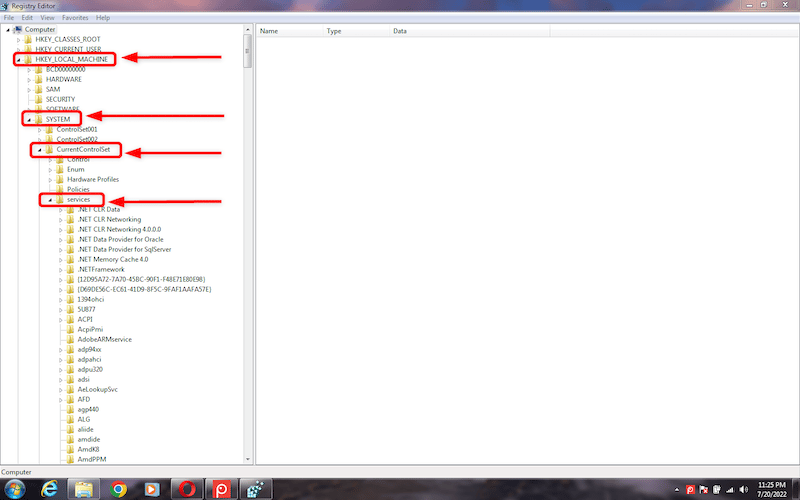Click the AmdPPM folder icon
Viewport: 800px width, 500px height.
pyautogui.click(x=70, y=459)
